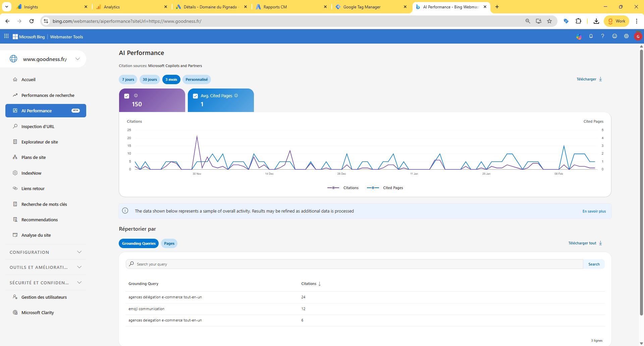This screenshot has width=644, height=346.
Task: Toggle Cited Pages series in chart legend
Action: pyautogui.click(x=385, y=188)
